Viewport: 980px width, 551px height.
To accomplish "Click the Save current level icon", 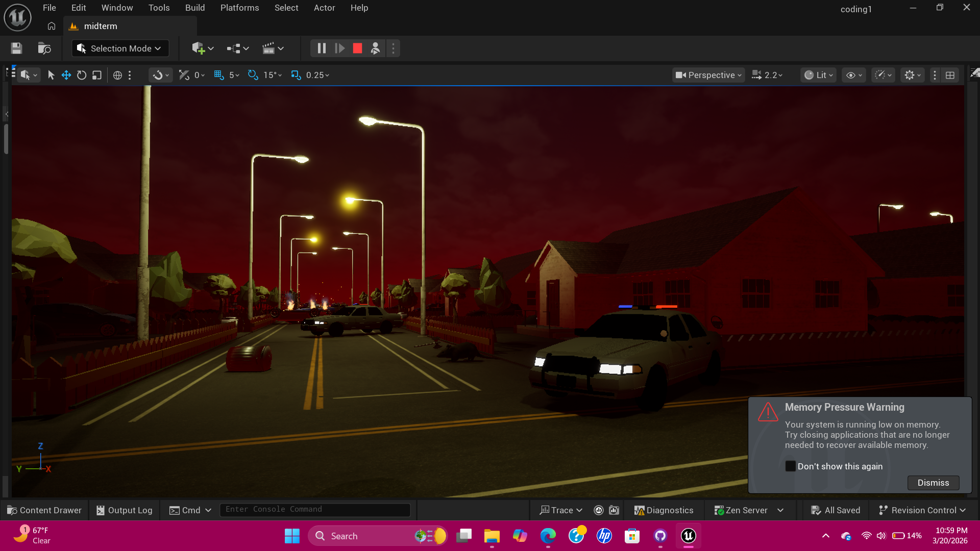I will click(16, 48).
